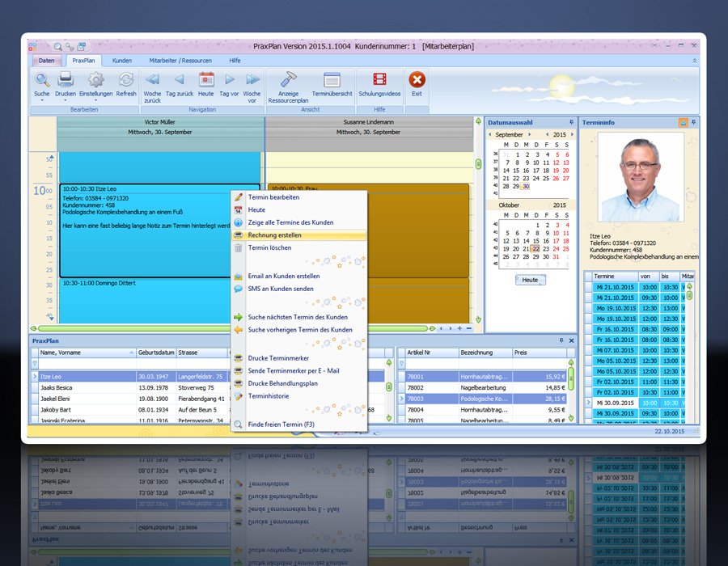Click the red Exit icon
This screenshot has height=566, width=728.
point(417,80)
